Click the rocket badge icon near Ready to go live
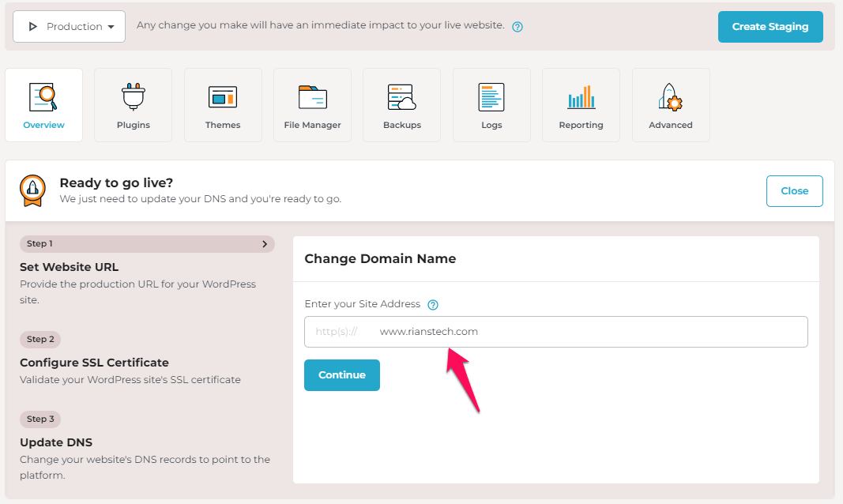 pyautogui.click(x=33, y=190)
